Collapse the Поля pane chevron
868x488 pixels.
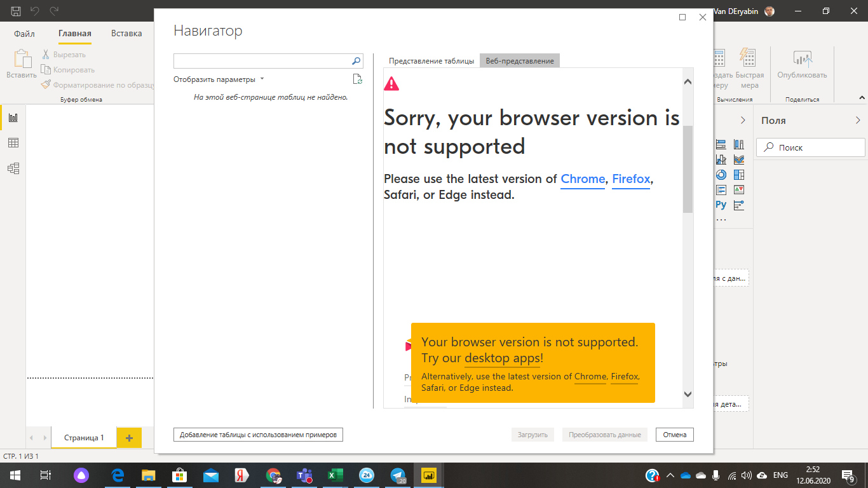[x=858, y=120]
